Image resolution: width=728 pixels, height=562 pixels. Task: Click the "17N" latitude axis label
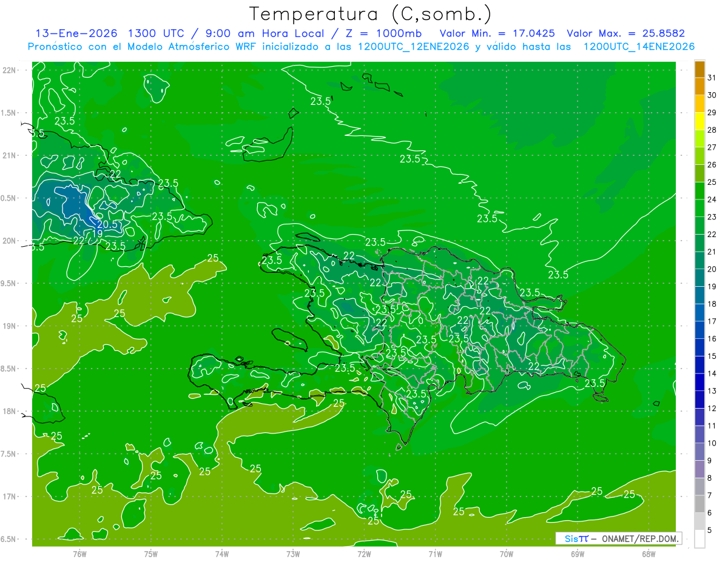click(8, 497)
